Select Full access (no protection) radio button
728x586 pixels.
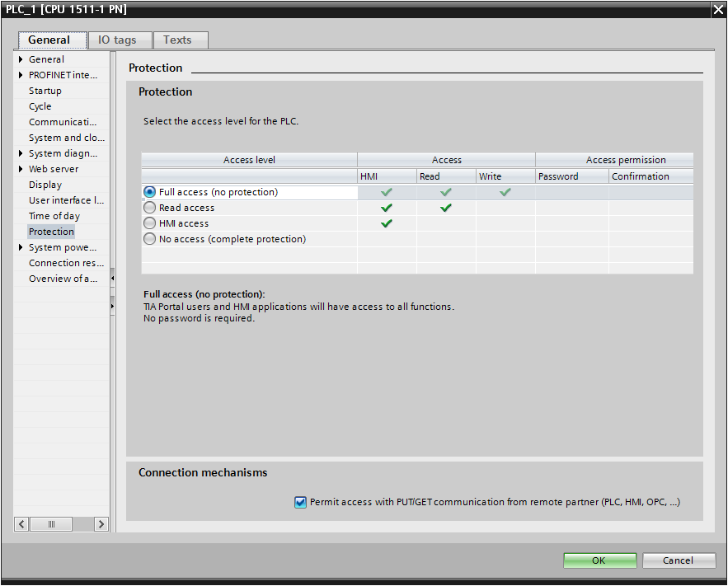click(x=149, y=192)
